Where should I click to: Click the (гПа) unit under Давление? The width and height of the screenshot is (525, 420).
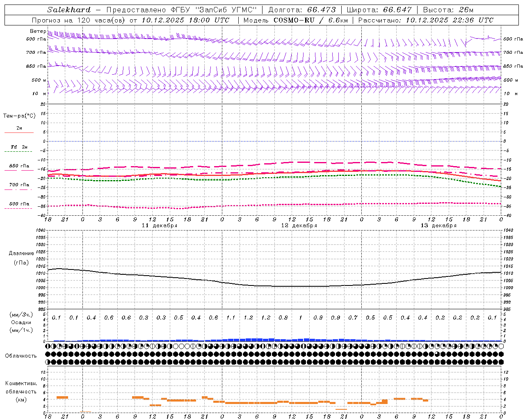tap(21, 262)
